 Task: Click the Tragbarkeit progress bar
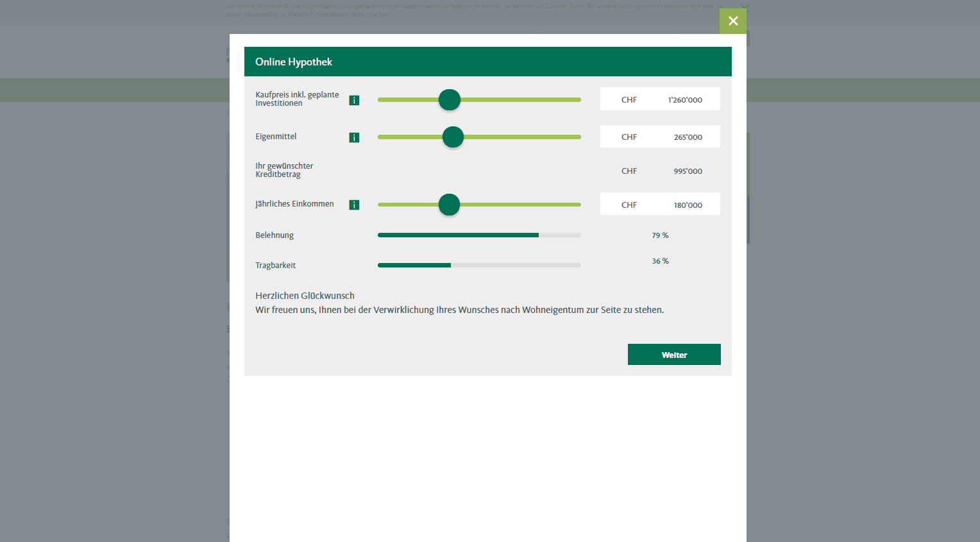478,266
